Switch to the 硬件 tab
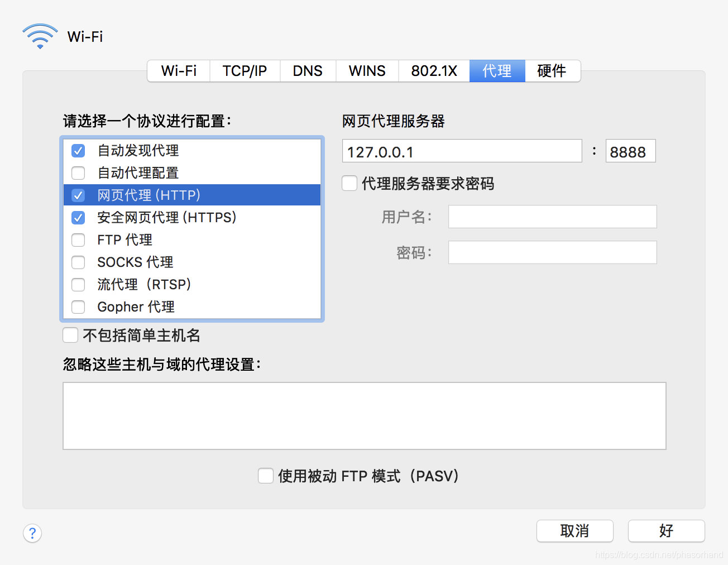Viewport: 728px width, 565px height. click(x=552, y=71)
